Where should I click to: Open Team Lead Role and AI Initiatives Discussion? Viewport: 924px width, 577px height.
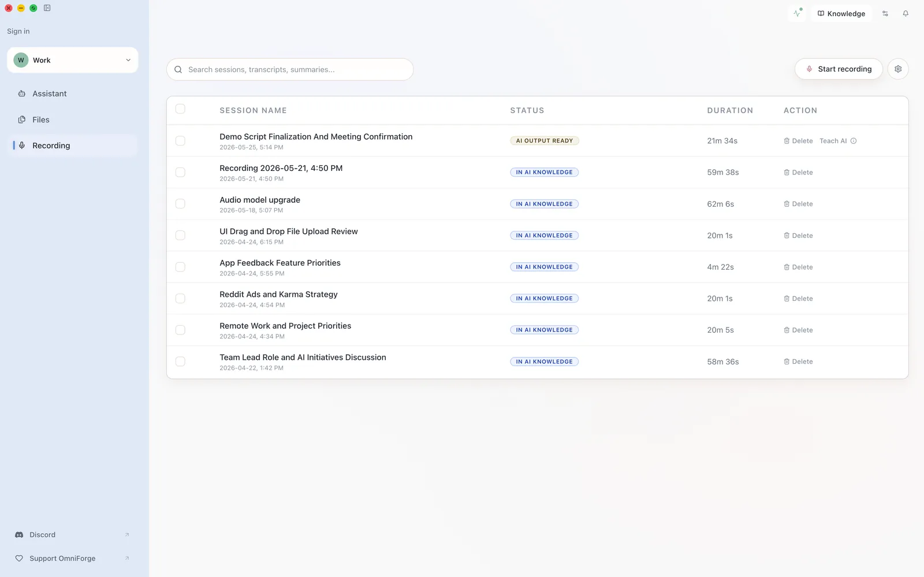point(303,357)
